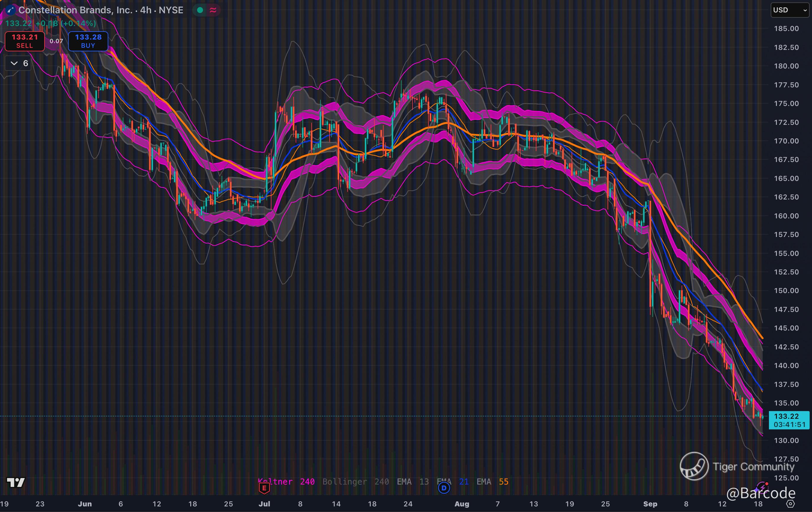Expand the collapsed 6 indicators legend
Screen dimensions: 812x512
19,63
